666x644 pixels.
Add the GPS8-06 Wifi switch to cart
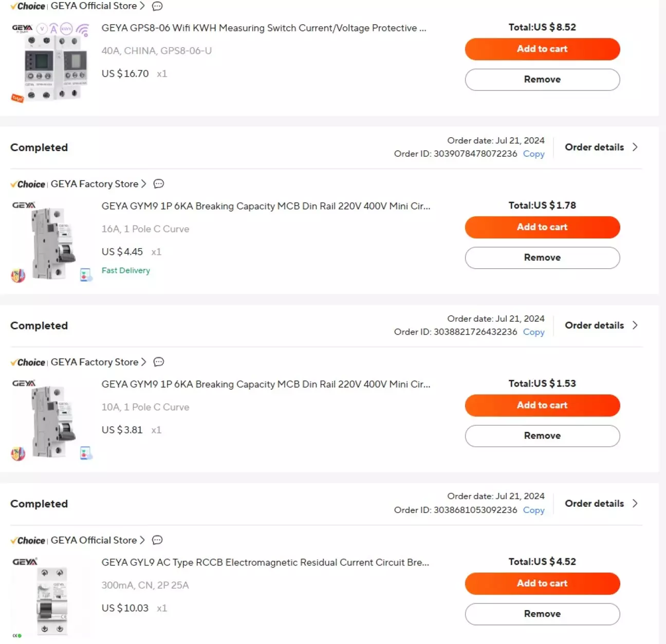click(x=542, y=49)
